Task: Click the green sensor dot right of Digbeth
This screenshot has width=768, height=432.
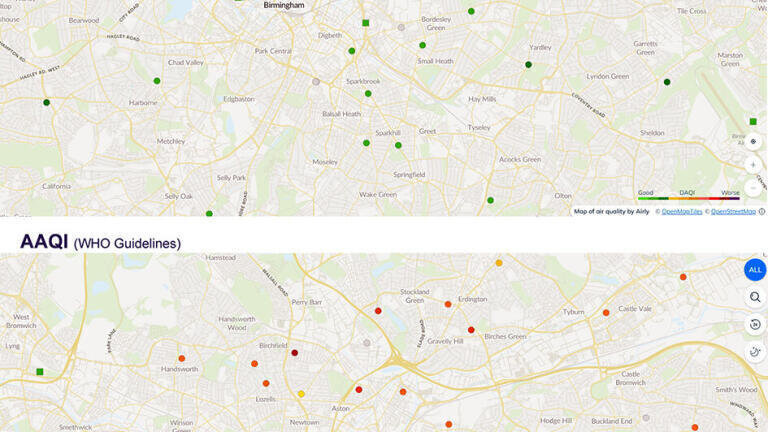Action: click(352, 51)
